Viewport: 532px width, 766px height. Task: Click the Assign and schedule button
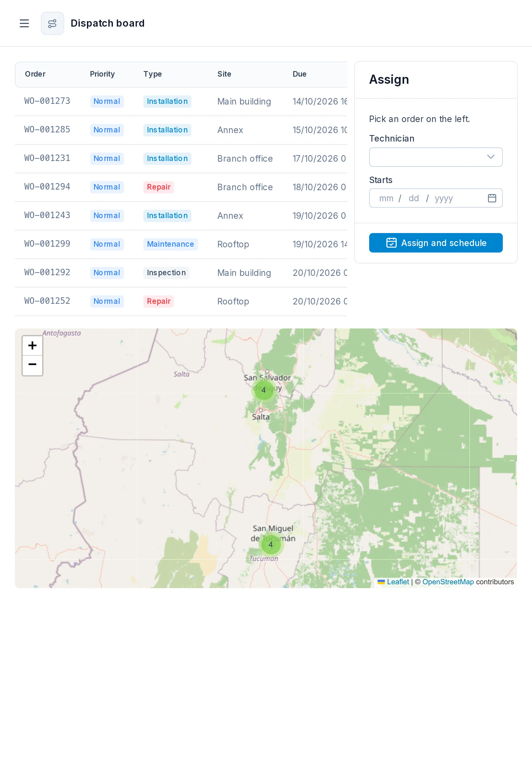(x=436, y=243)
